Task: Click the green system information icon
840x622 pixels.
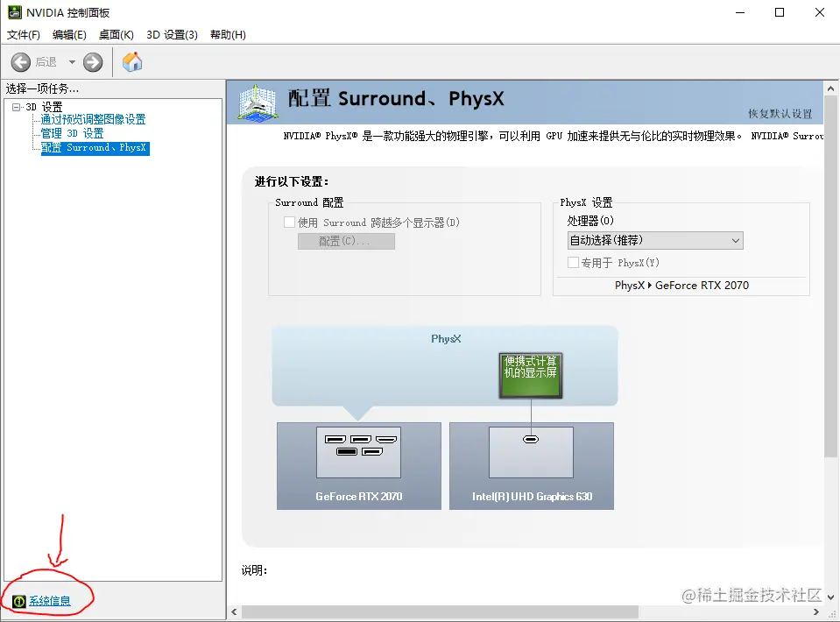Action: coord(18,601)
